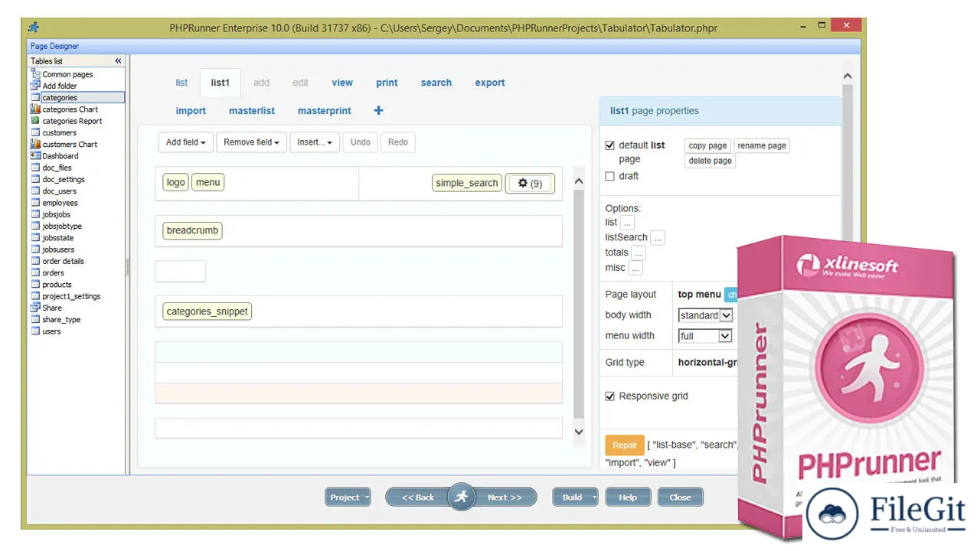Collapse the Tables list panel
This screenshot has height=551, width=980.
click(x=118, y=60)
